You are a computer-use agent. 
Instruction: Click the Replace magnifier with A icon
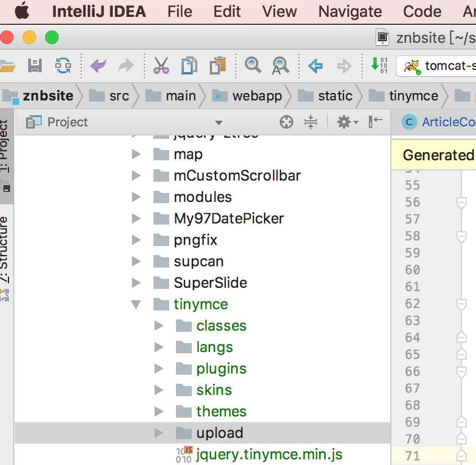(x=280, y=65)
